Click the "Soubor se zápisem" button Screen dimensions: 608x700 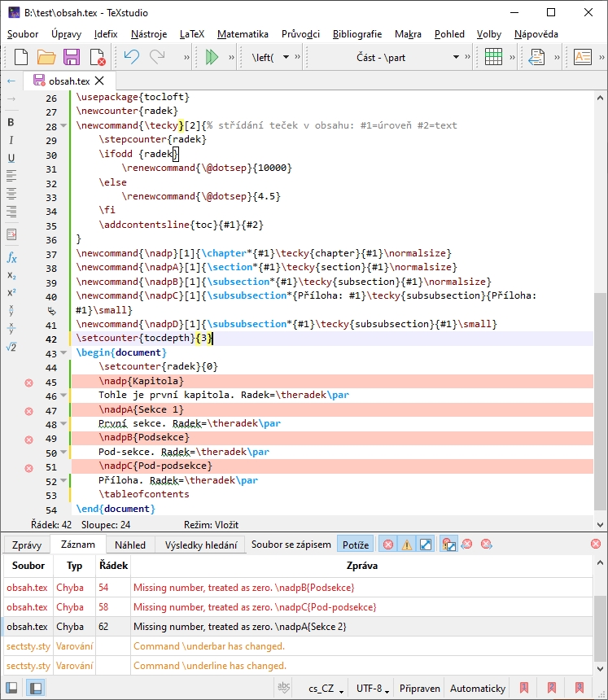[x=291, y=545]
